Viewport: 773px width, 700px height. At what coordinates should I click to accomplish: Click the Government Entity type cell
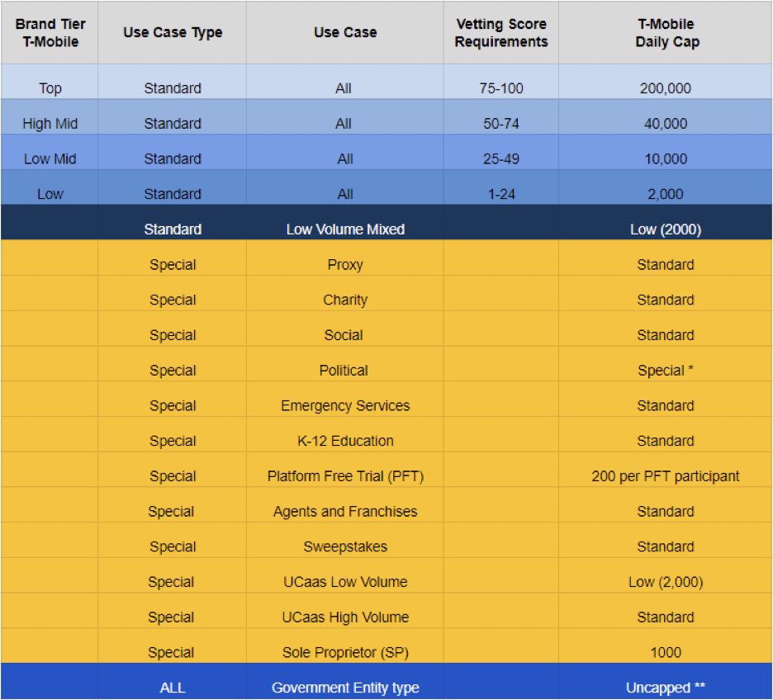pyautogui.click(x=345, y=688)
